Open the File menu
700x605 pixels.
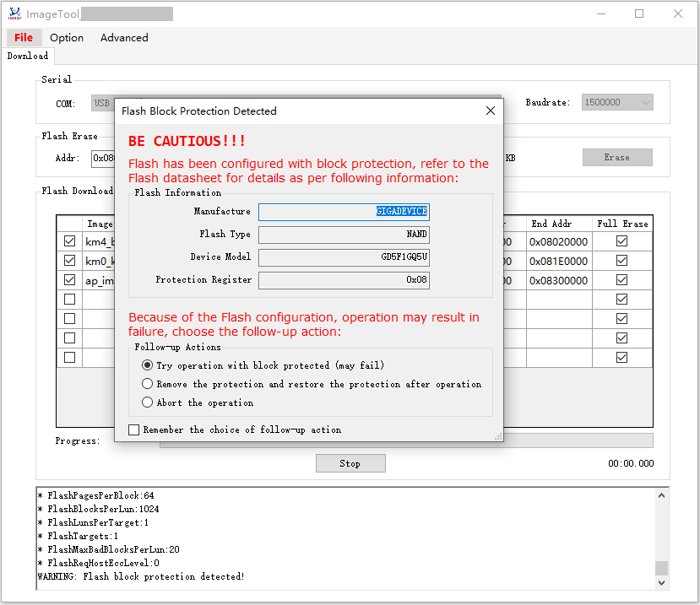24,37
